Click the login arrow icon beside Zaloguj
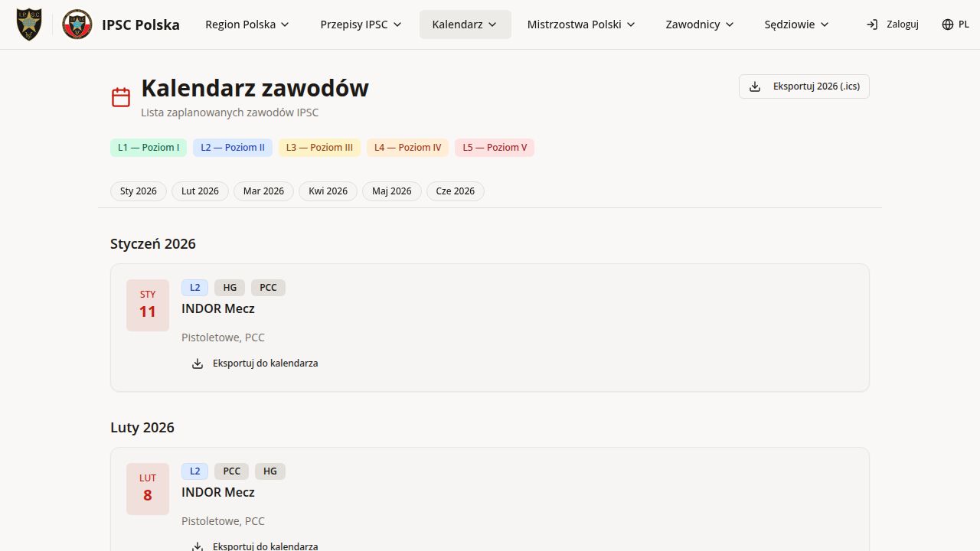This screenshot has width=980, height=551. click(872, 24)
